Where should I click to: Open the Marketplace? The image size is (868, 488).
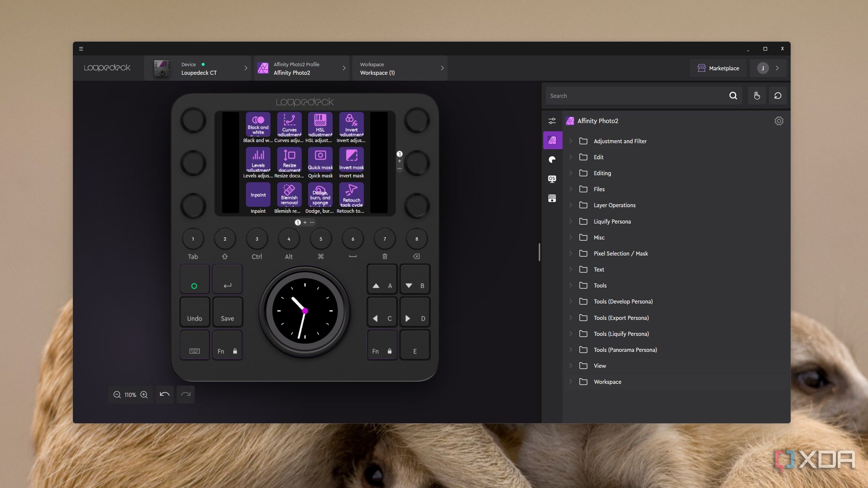click(718, 68)
